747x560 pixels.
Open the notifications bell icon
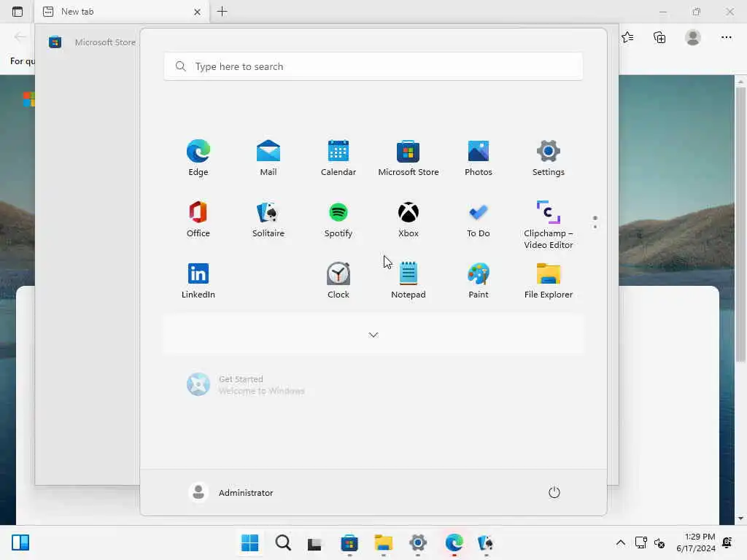click(727, 542)
